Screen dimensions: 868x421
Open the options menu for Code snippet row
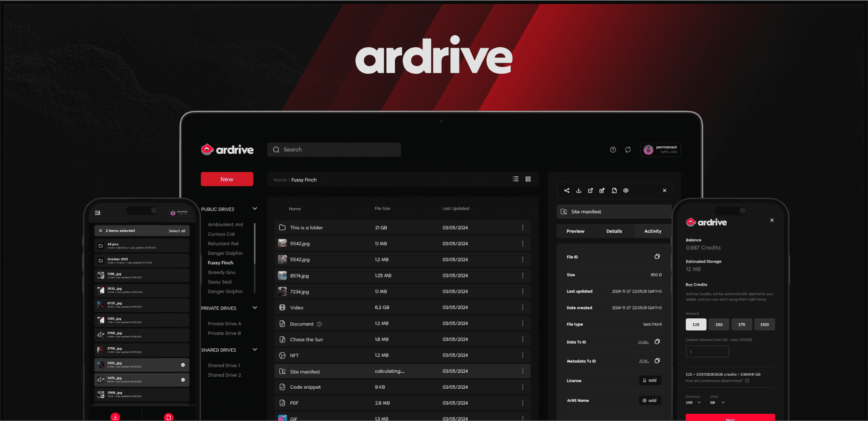coord(522,387)
